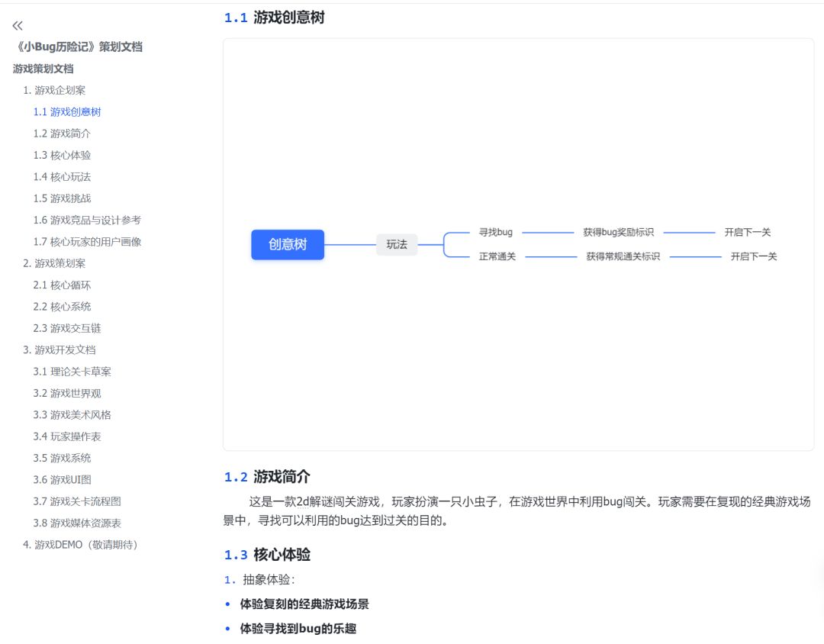Go to section 2. 游戏策划案
Screen dimensions: 824x644
click(54, 263)
